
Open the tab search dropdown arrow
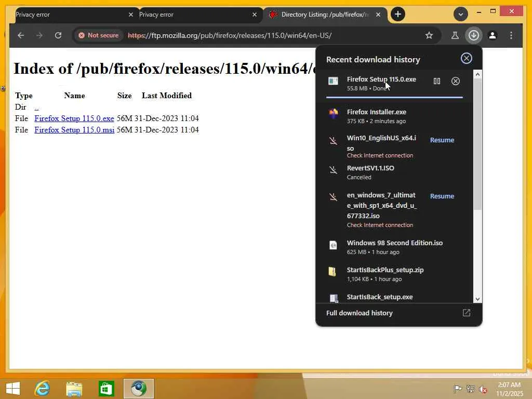(x=461, y=14)
